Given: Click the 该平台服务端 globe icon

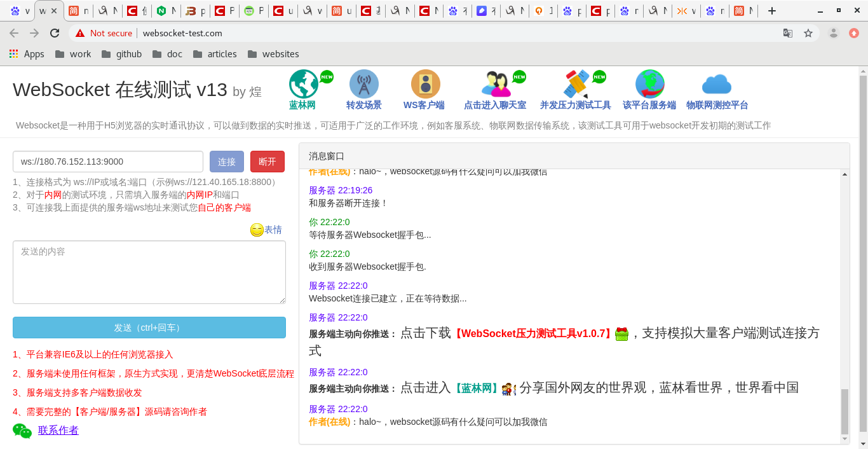Looking at the screenshot, I should click(649, 83).
